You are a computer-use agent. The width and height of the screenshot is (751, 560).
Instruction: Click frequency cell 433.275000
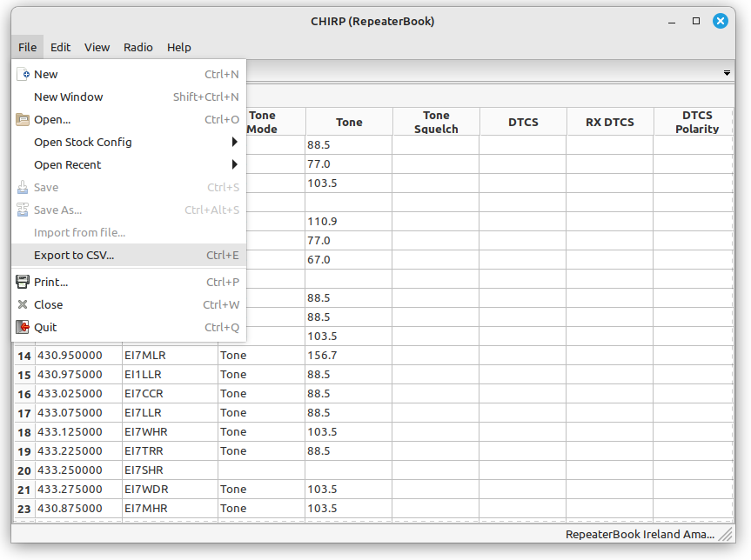78,490
